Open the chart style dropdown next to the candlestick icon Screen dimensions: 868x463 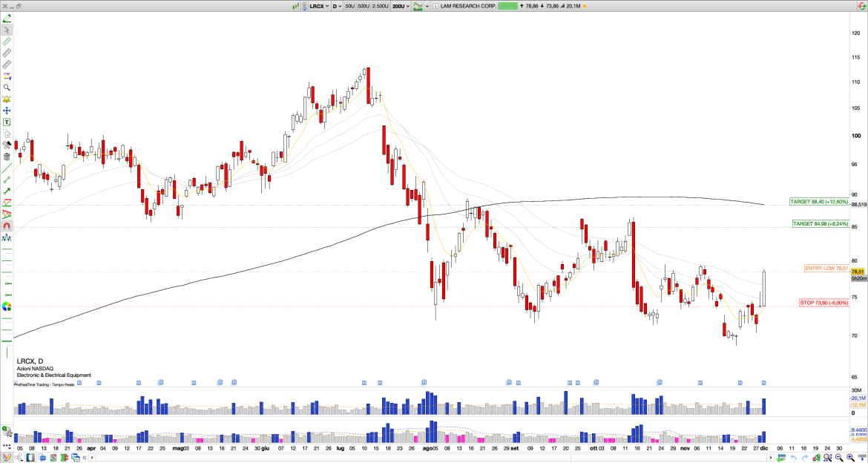tap(427, 6)
